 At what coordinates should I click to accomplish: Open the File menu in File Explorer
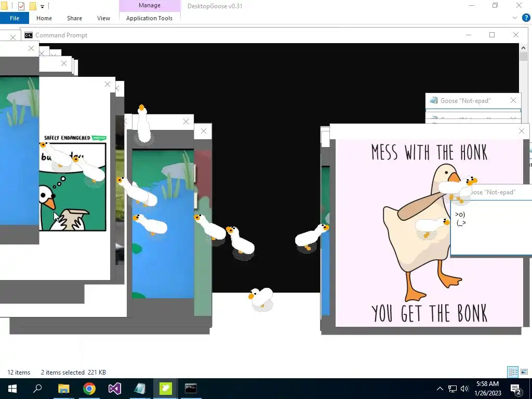pyautogui.click(x=14, y=18)
